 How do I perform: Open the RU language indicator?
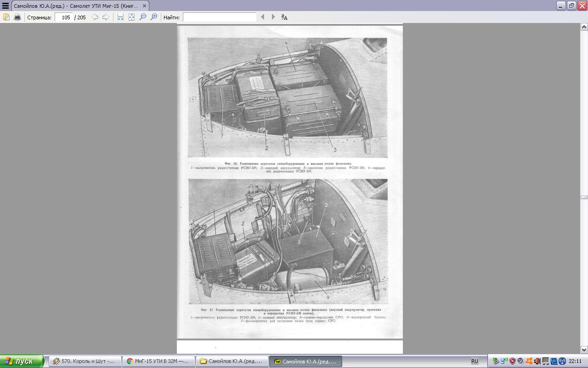475,361
